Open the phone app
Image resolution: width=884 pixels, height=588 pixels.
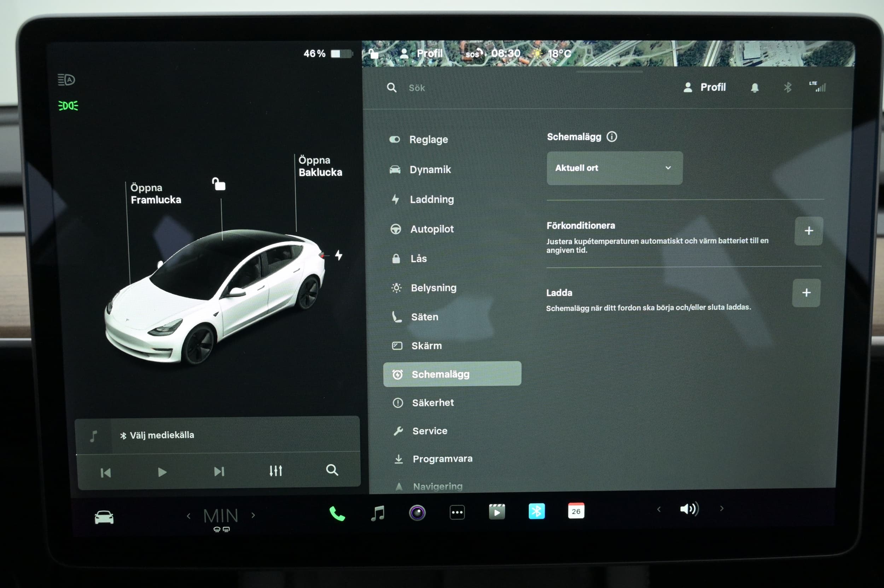click(x=337, y=513)
